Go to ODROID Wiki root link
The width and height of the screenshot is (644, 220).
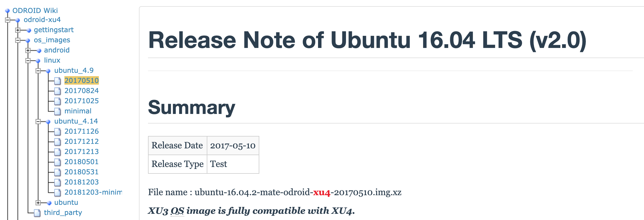click(35, 11)
